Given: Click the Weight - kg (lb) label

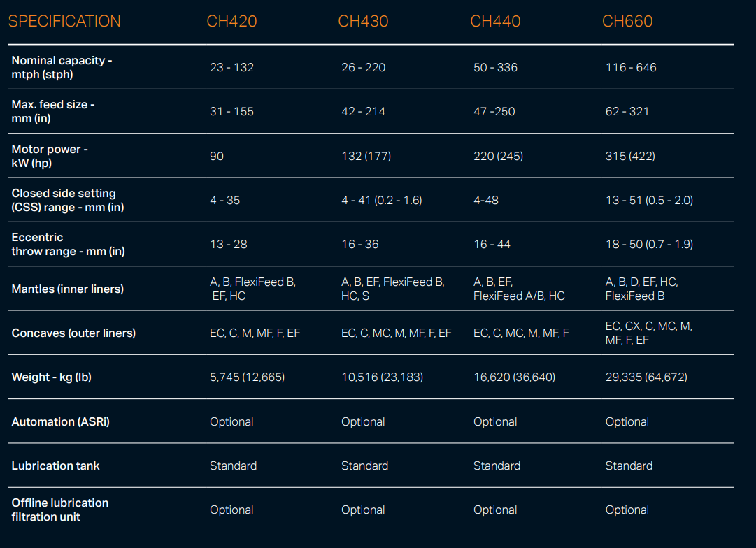Looking at the screenshot, I should coord(51,377).
